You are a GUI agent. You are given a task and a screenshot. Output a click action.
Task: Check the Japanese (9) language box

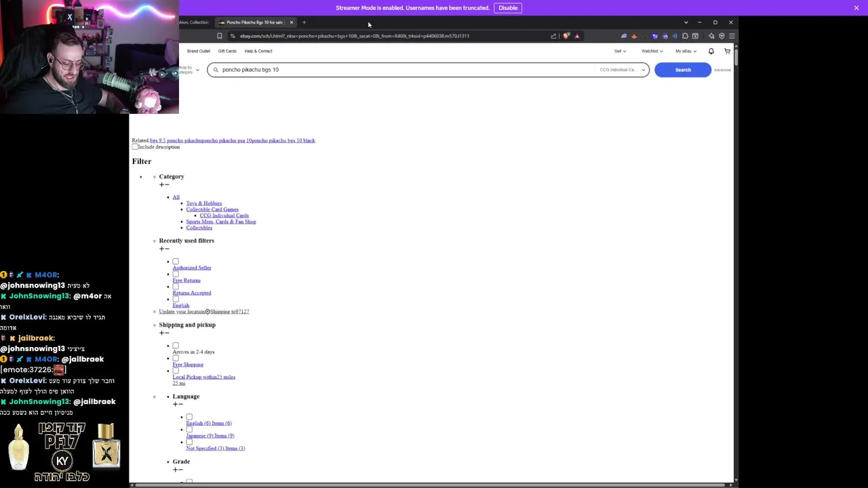coord(189,429)
